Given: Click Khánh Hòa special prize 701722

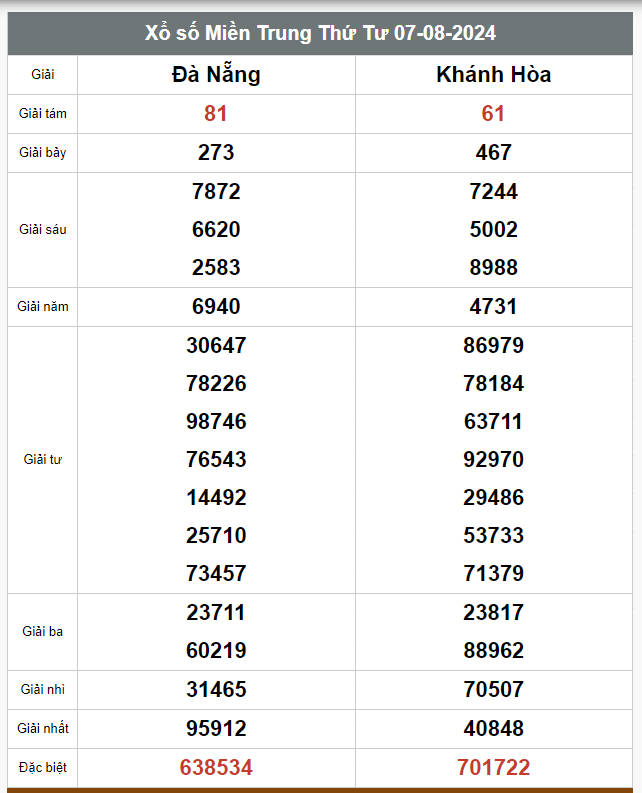Looking at the screenshot, I should 493,767.
